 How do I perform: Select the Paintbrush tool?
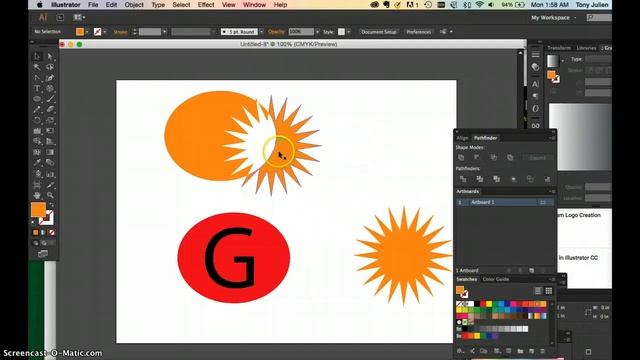50,99
